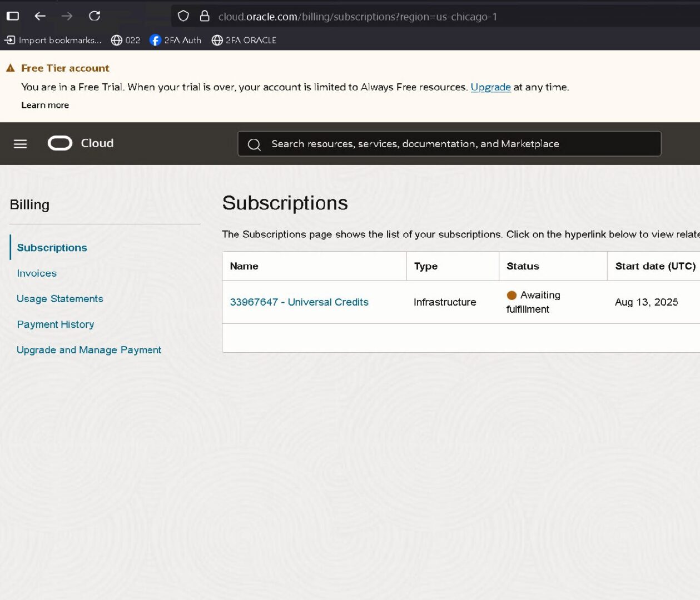Click the Awaiting fulfillment status text
Viewport: 700px width, 600px height.
[533, 302]
